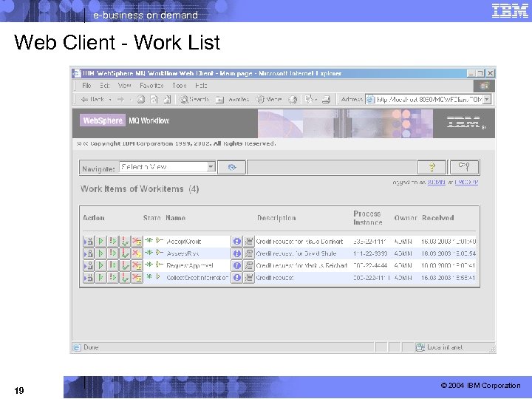Image resolution: width=532 pixels, height=399 pixels.
Task: Open the blue info icon for AssessRisk
Action: (x=237, y=253)
